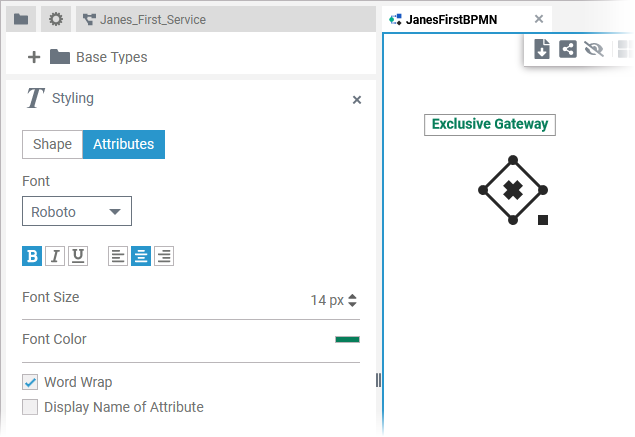Align text to the right
Image resolution: width=635 pixels, height=437 pixels.
click(164, 256)
